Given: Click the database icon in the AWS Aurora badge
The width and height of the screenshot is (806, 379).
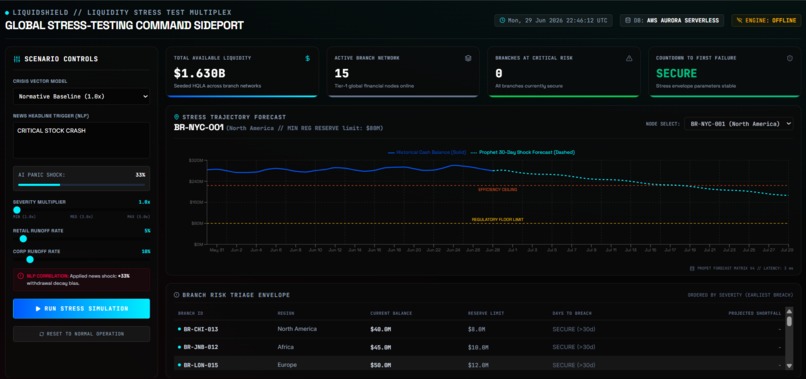Looking at the screenshot, I should [x=628, y=21].
